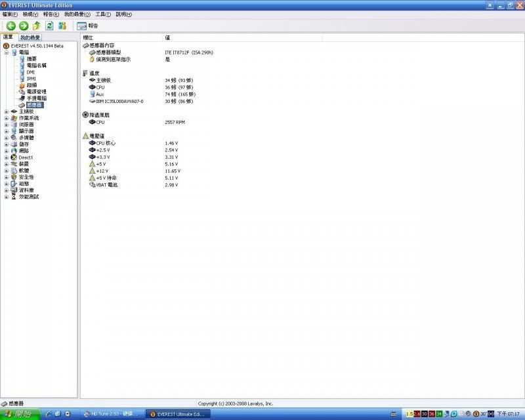Click the Windows 開始 Start button
The width and height of the screenshot is (525, 420).
[20, 414]
